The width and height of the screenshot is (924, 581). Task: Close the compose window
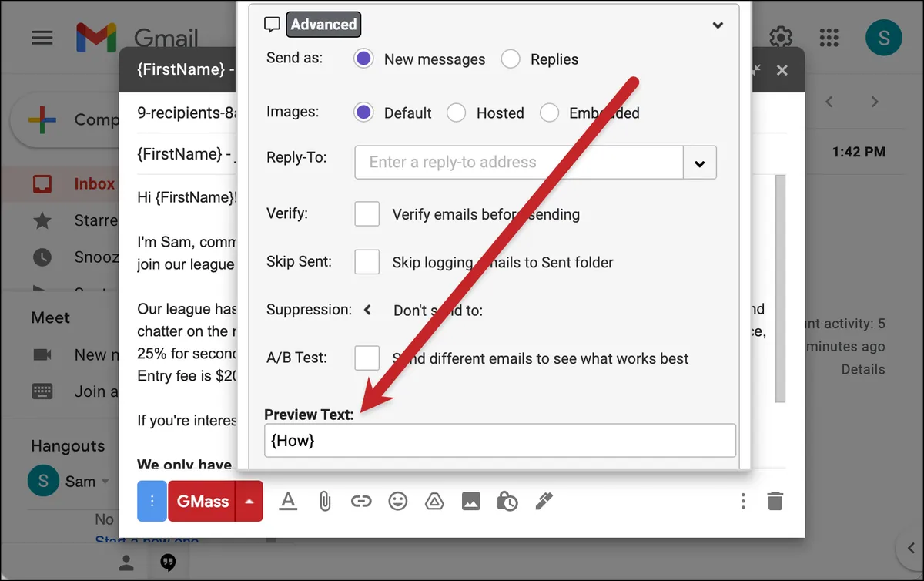[x=782, y=70]
